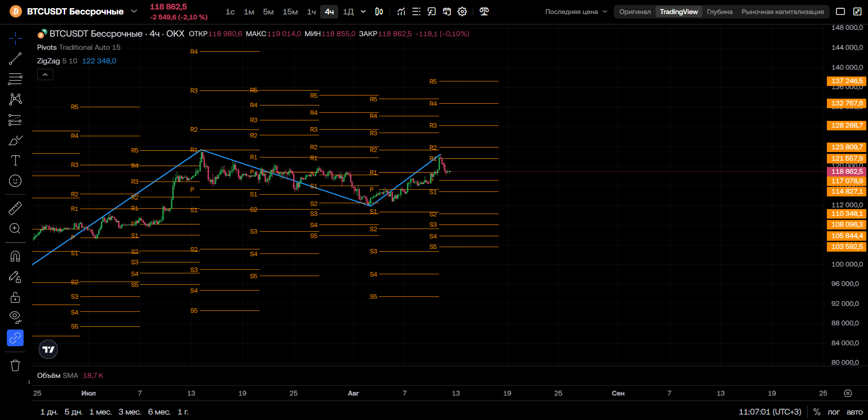Select the 15м timeframe

click(x=290, y=12)
